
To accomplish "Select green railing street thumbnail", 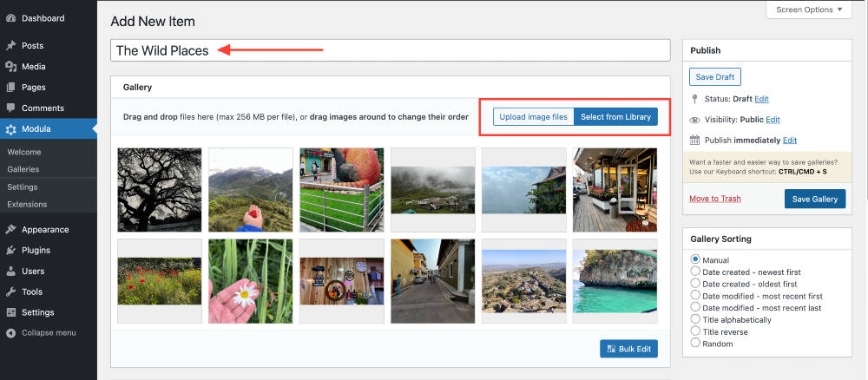I will click(341, 190).
